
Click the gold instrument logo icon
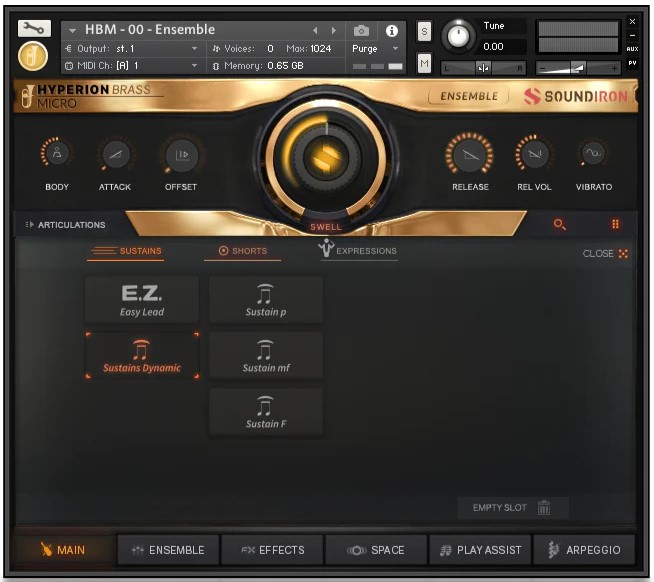tap(33, 55)
